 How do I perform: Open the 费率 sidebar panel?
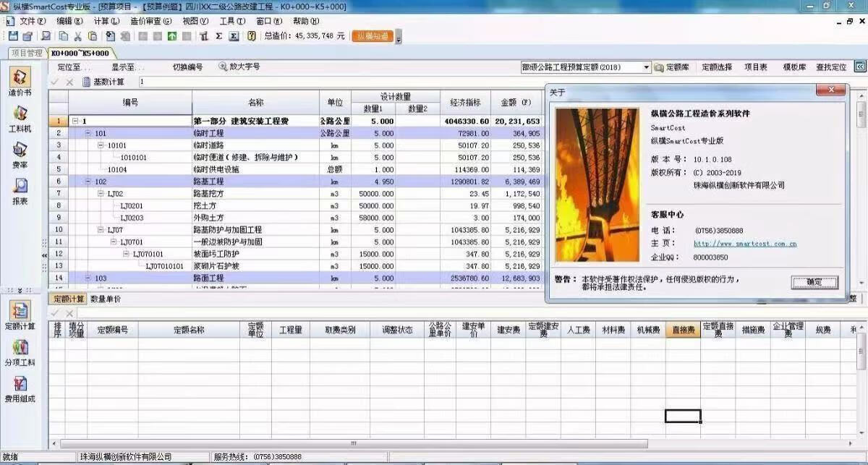pyautogui.click(x=20, y=154)
